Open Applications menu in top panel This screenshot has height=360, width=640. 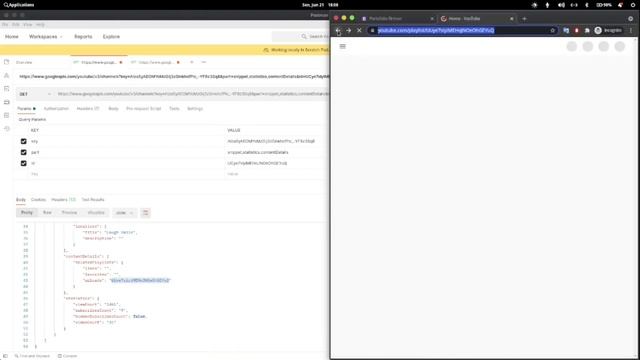coord(19,5)
